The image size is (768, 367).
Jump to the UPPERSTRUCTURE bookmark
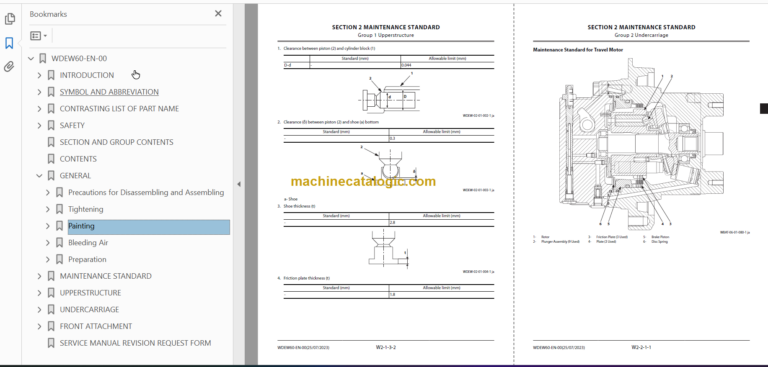(x=90, y=293)
